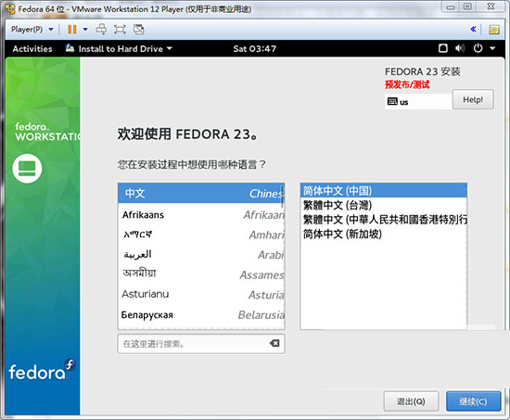Viewport: 510px width, 420px height.
Task: Open Activities overview in GNOME top bar
Action: (32, 49)
